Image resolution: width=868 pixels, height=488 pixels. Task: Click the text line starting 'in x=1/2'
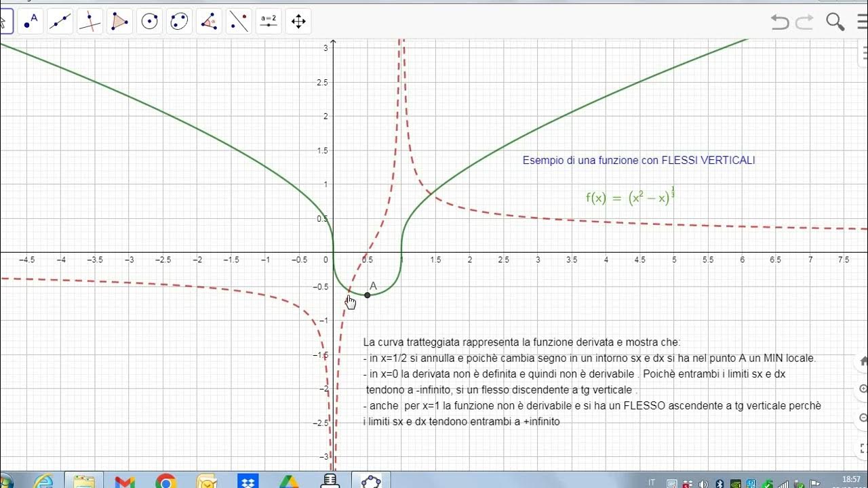590,358
